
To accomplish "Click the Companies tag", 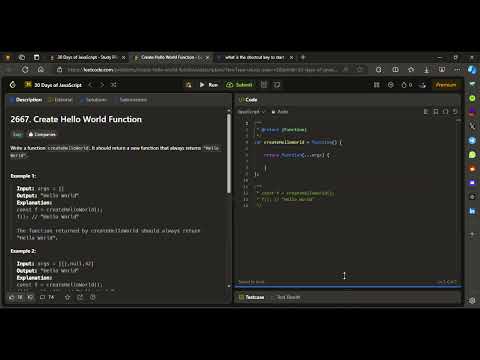I will 42,134.
